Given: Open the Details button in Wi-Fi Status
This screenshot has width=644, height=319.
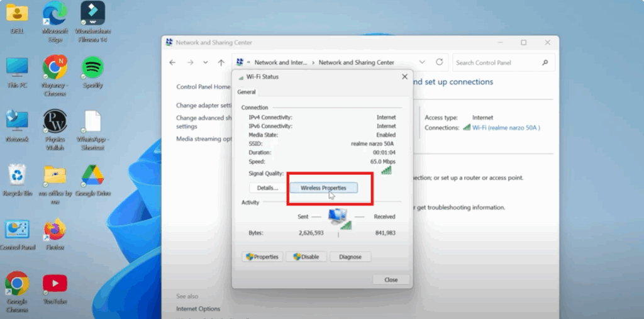Looking at the screenshot, I should coord(267,188).
